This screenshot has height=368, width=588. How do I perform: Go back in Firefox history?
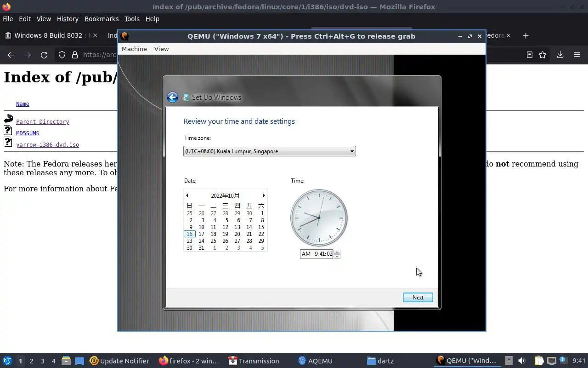click(x=11, y=55)
